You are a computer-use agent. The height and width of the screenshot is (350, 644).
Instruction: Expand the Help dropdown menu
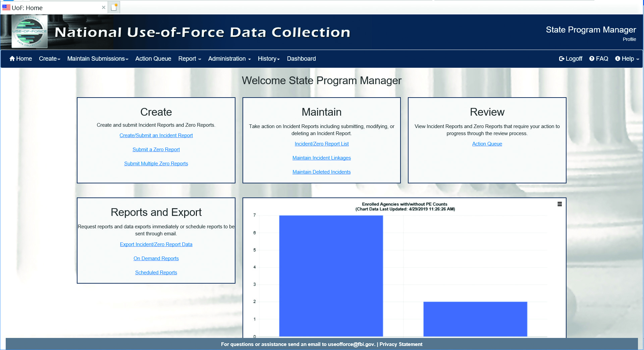[627, 59]
